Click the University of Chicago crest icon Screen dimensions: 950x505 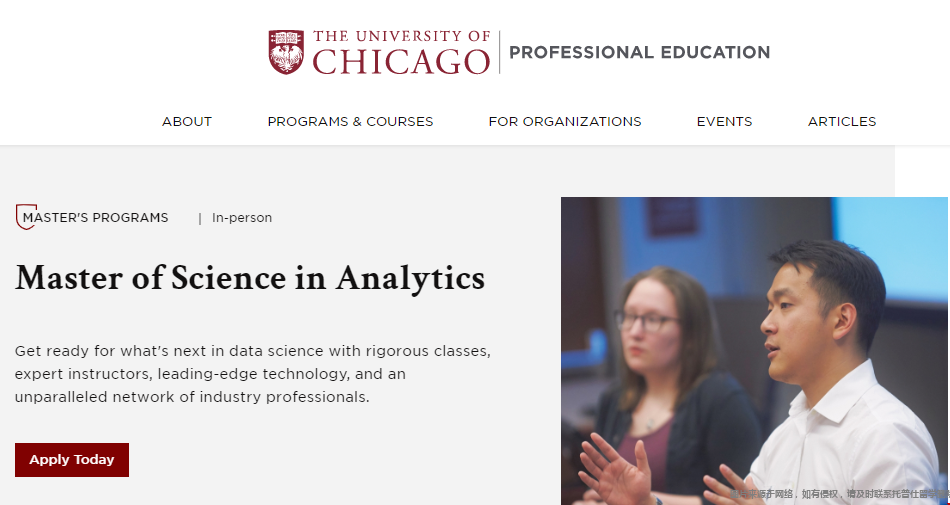286,52
